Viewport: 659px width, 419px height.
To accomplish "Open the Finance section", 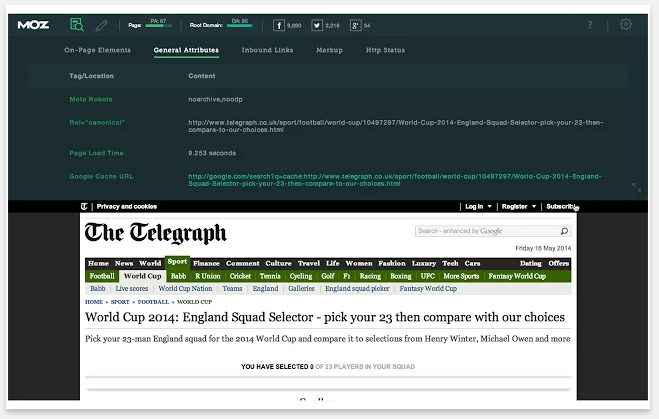I will pyautogui.click(x=206, y=264).
